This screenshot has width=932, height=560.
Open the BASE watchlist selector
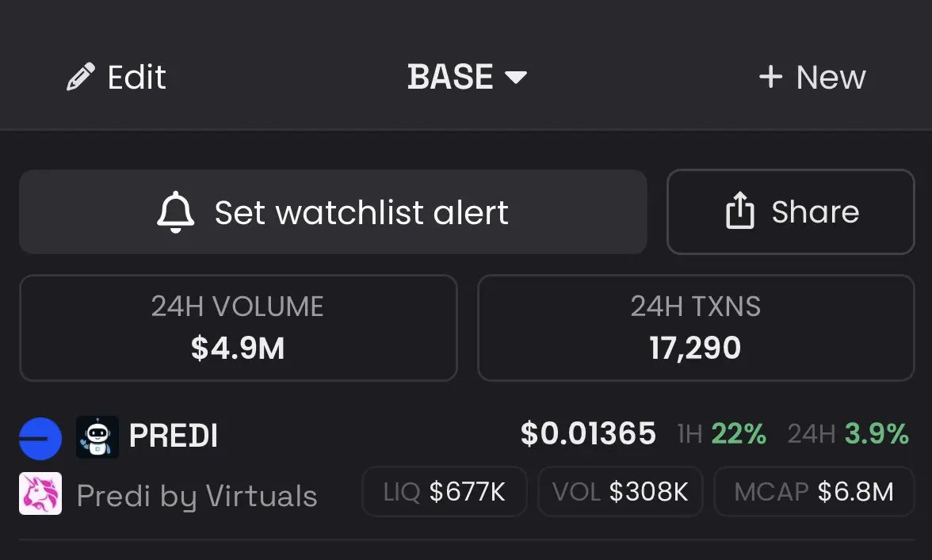pyautogui.click(x=467, y=77)
